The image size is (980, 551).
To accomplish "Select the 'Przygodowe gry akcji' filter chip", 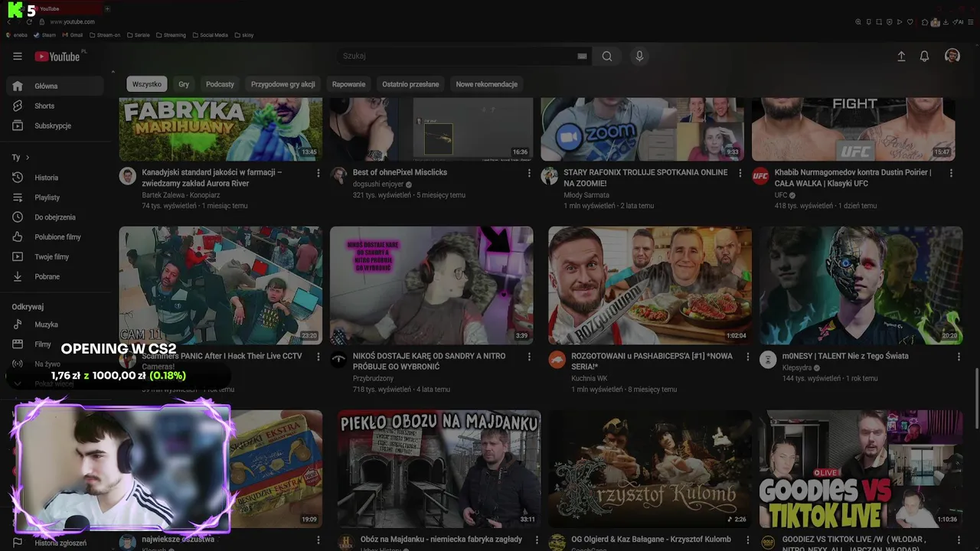I will 283,84.
